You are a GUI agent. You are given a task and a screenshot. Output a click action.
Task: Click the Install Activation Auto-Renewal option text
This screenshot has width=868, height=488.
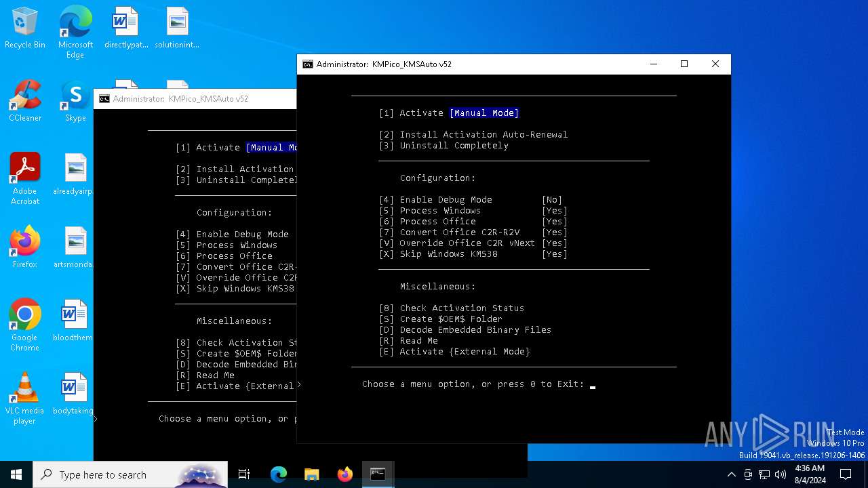[484, 135]
